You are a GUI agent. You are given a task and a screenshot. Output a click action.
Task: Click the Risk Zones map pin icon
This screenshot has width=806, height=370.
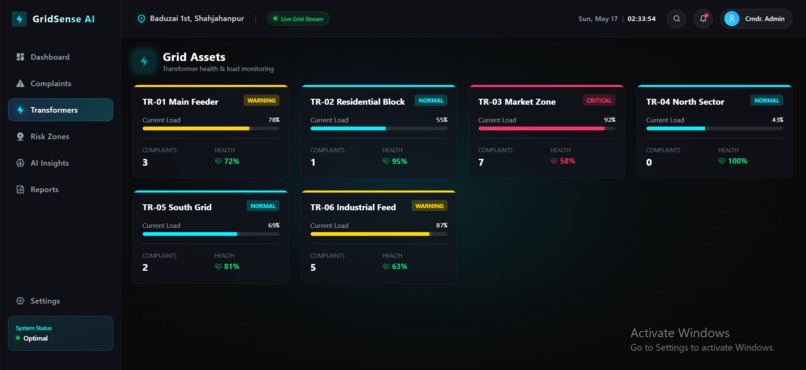20,137
